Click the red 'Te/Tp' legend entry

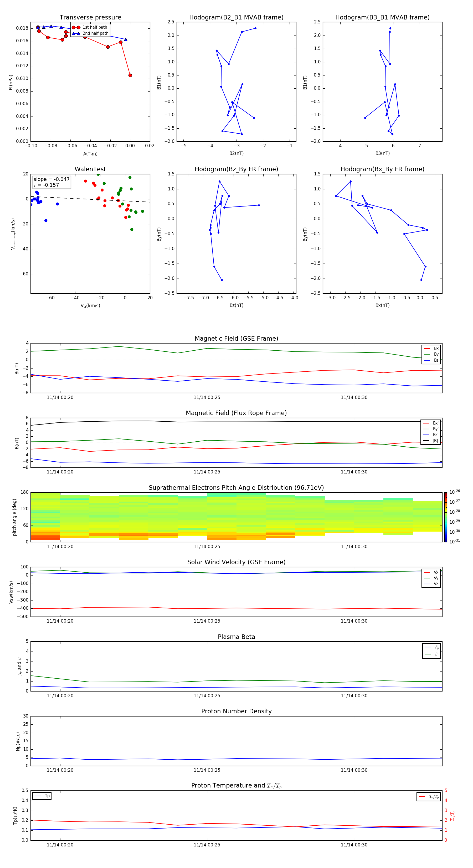click(429, 796)
